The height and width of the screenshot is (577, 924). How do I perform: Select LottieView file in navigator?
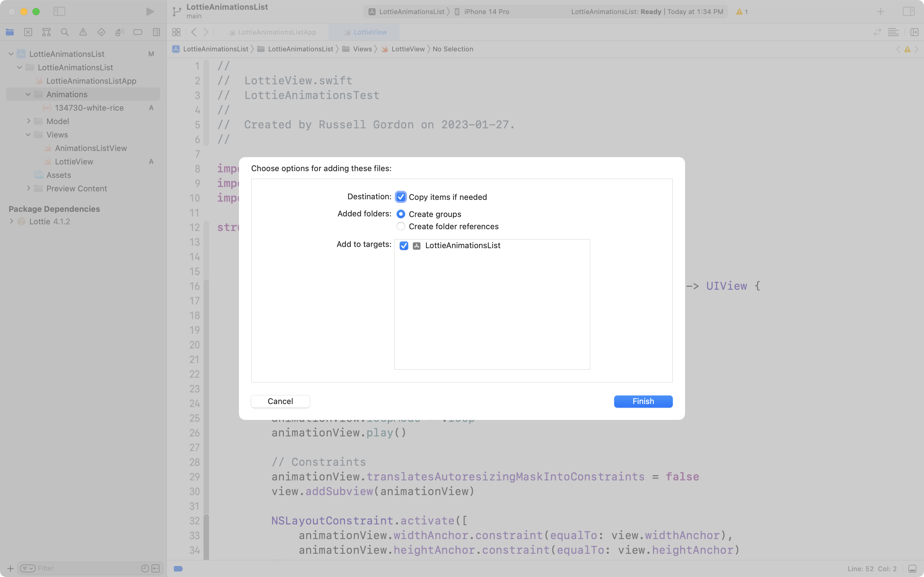[x=74, y=161]
